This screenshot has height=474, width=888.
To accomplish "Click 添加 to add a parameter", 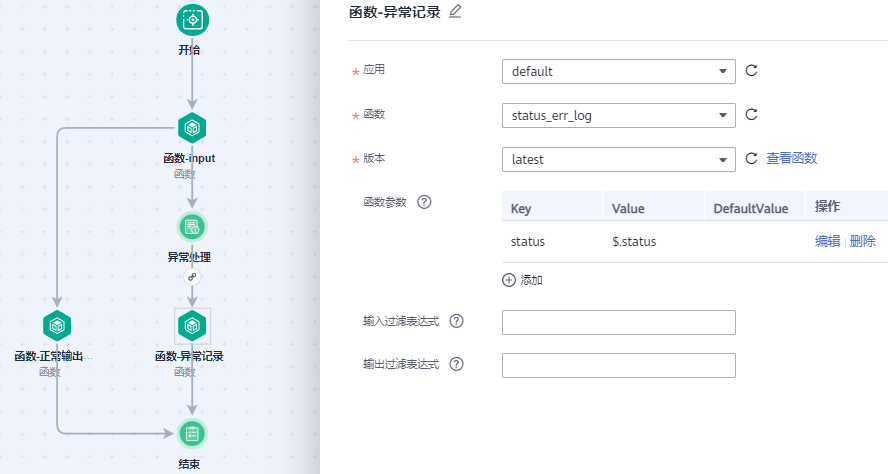I will coord(523,280).
